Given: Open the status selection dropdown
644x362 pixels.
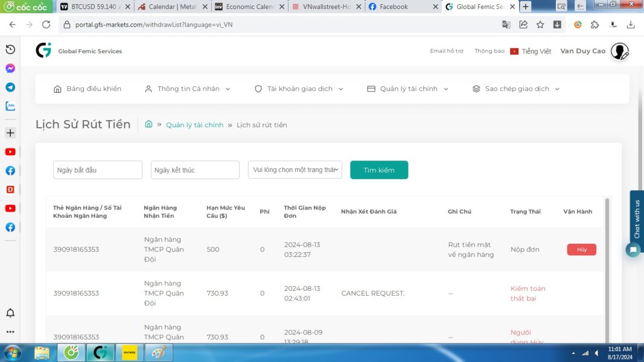Looking at the screenshot, I should [295, 170].
